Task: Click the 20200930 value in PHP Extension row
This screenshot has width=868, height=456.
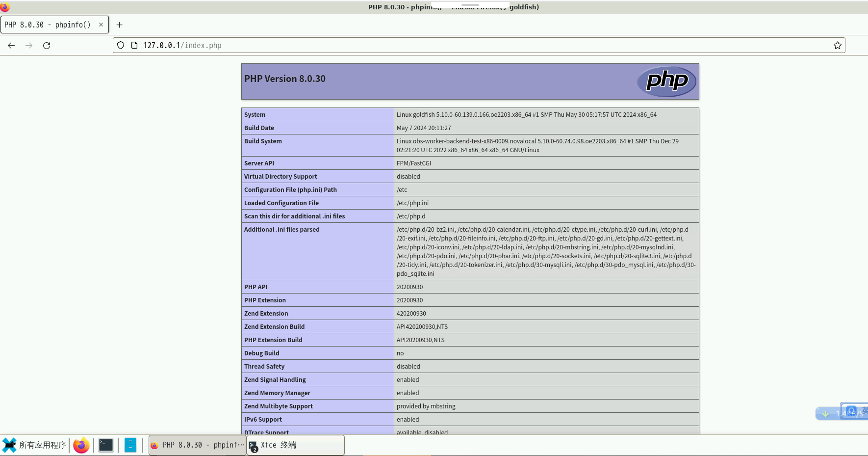Action: 409,300
